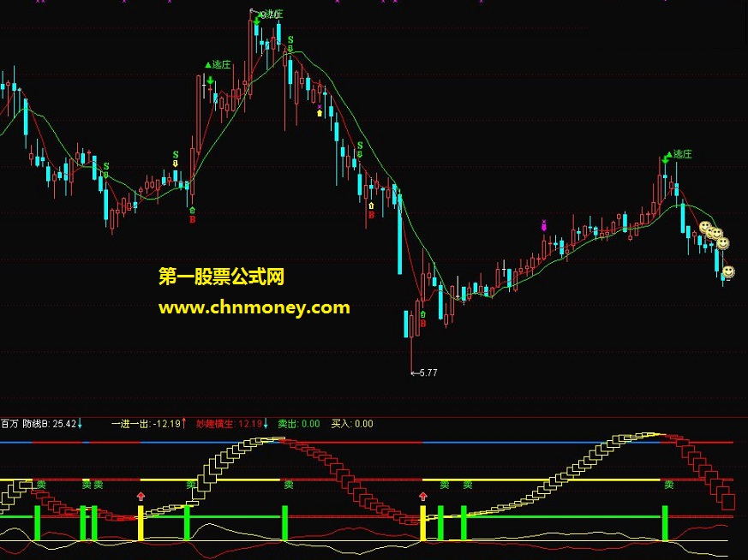Click the red B marker beside the 5.77 low
748x560 pixels.
click(422, 324)
